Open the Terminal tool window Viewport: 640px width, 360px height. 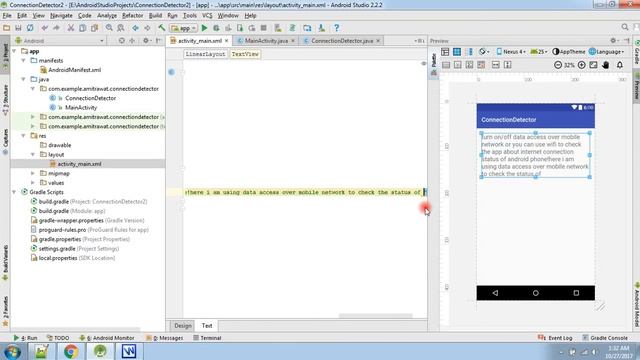click(x=207, y=338)
